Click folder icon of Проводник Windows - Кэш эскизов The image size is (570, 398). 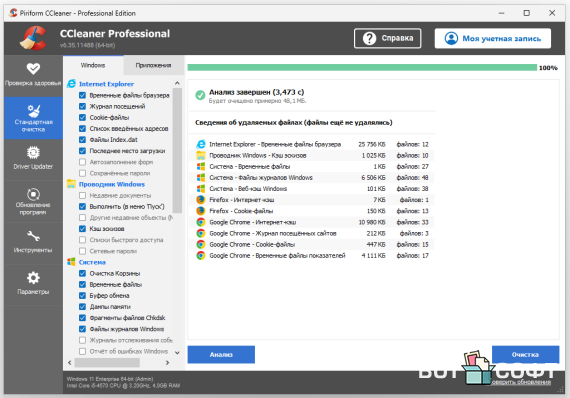(x=201, y=156)
